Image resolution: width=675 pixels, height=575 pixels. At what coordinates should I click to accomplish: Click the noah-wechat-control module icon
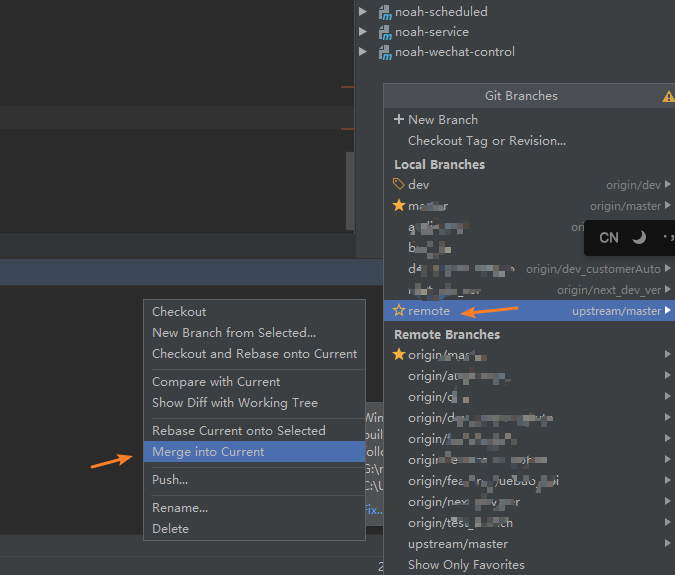pyautogui.click(x=385, y=53)
